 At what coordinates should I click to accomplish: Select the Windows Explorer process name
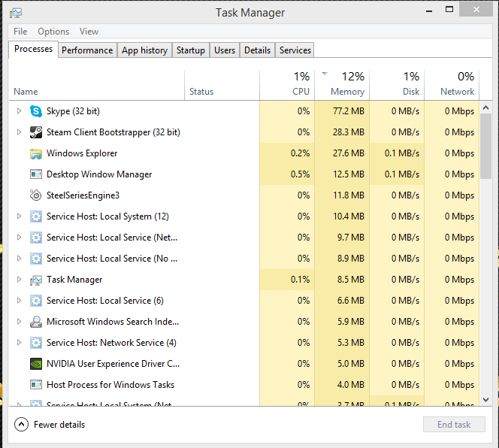(x=82, y=153)
